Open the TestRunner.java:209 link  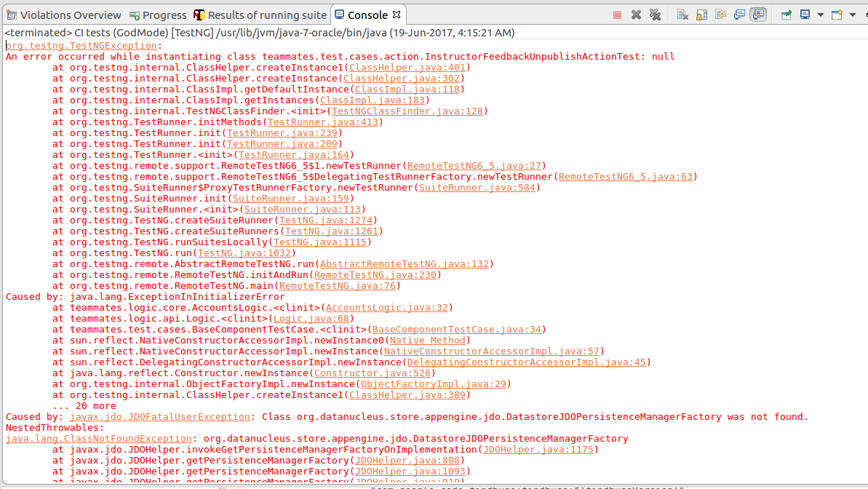tap(282, 144)
